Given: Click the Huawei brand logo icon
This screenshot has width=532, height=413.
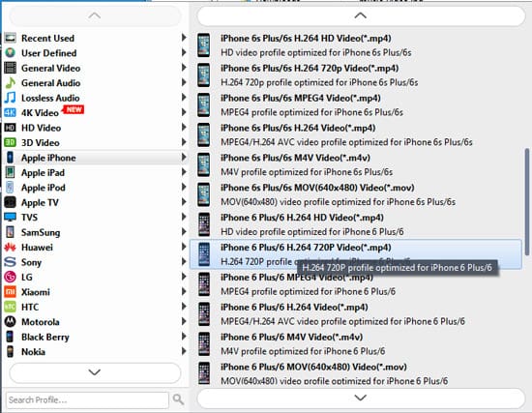Looking at the screenshot, I should 11,247.
